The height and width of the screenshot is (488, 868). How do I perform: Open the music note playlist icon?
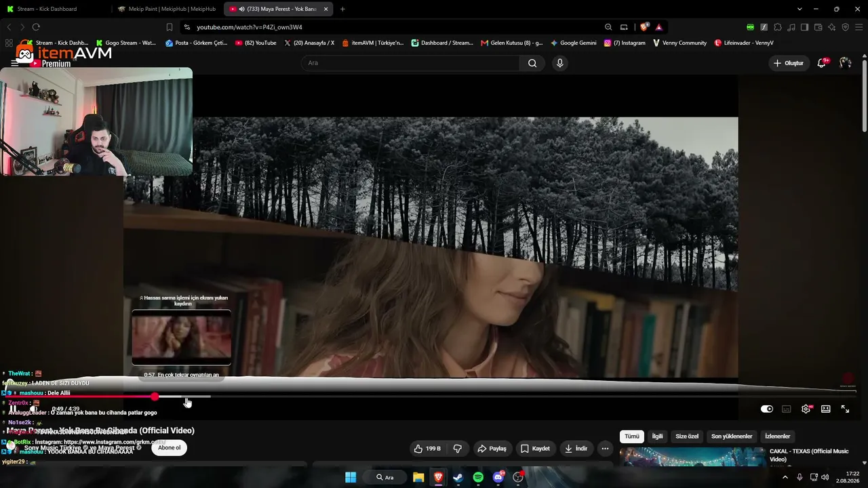coord(791,27)
